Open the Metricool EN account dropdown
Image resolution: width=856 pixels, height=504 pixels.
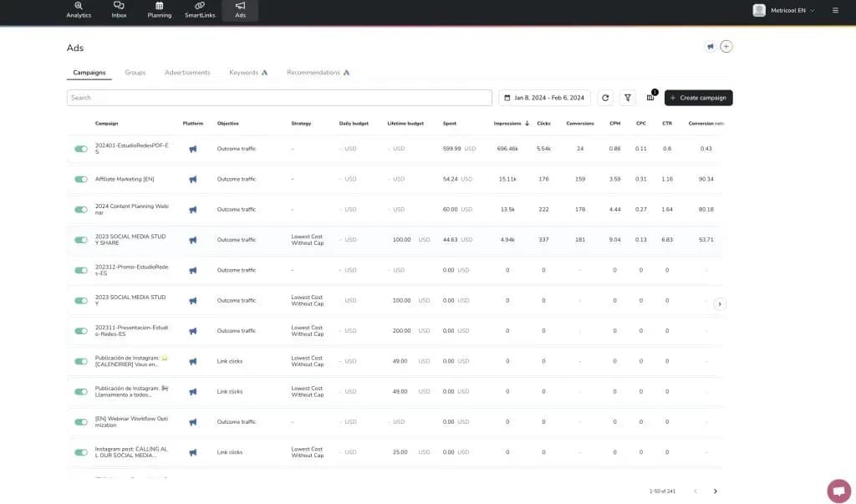tap(783, 10)
